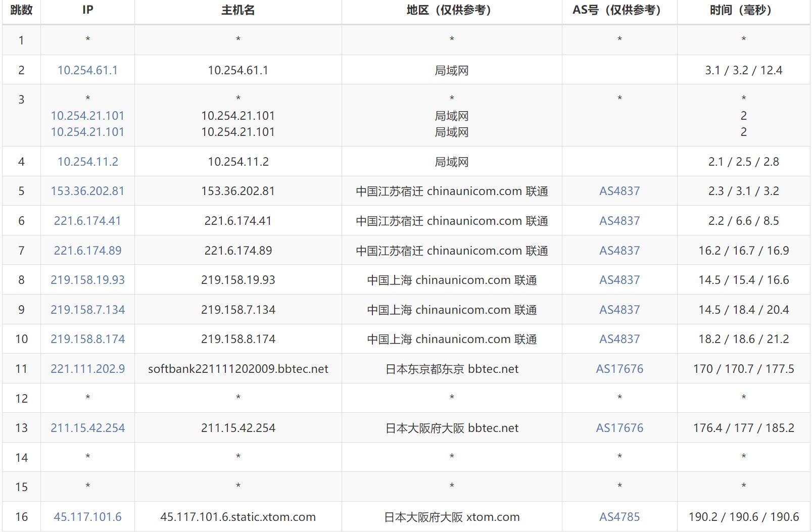Viewport: 812px width, 532px height.
Task: Open the AS4785 link
Action: (x=619, y=517)
